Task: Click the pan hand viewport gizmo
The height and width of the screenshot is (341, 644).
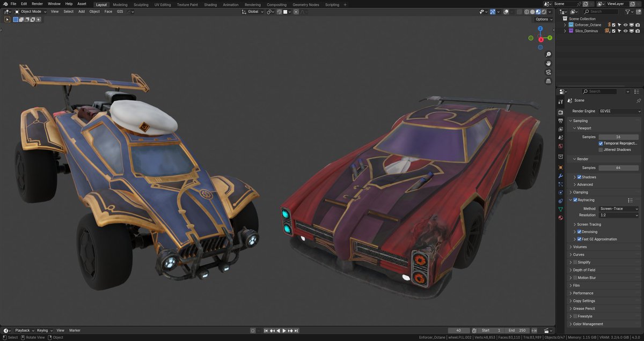Action: [548, 63]
